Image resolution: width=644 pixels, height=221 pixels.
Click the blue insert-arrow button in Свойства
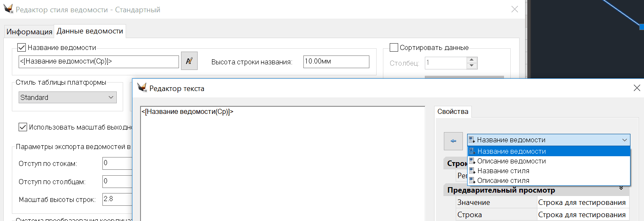pos(453,141)
